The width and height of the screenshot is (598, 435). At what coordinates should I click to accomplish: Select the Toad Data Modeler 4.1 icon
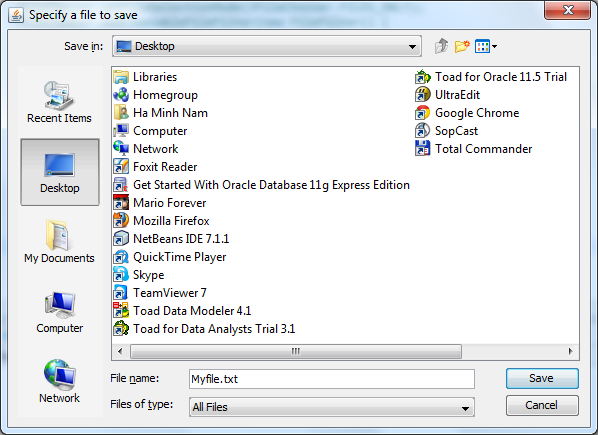[121, 311]
